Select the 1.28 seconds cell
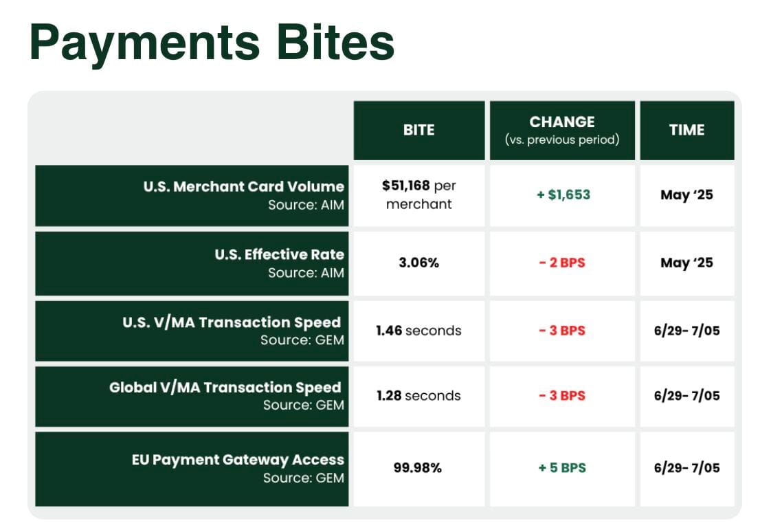Viewport: 782px width, 532px height. 419,397
